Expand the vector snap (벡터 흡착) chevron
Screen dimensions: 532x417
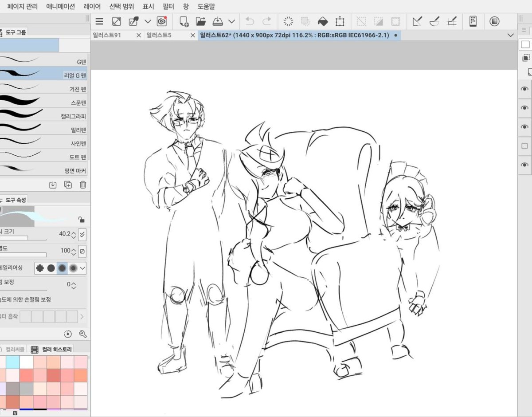coord(82,317)
